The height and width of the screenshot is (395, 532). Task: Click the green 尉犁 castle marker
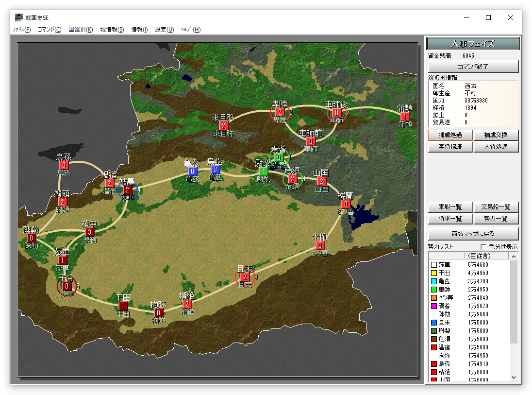pyautogui.click(x=263, y=172)
